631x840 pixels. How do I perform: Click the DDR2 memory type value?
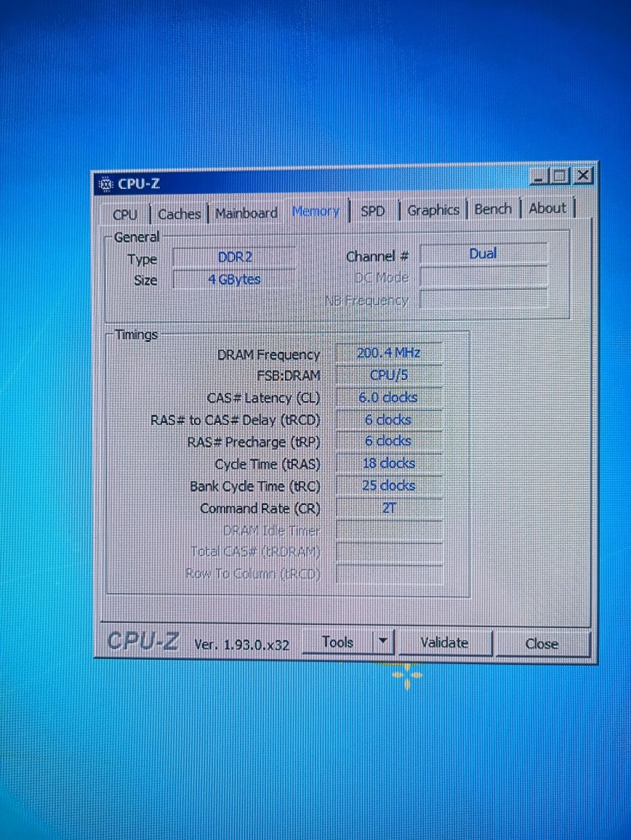tap(234, 257)
